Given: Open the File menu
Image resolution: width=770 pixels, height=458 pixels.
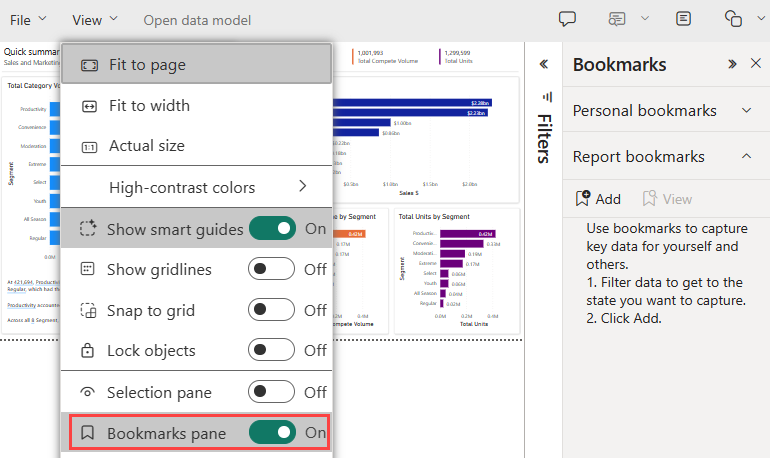Looking at the screenshot, I should tap(28, 20).
